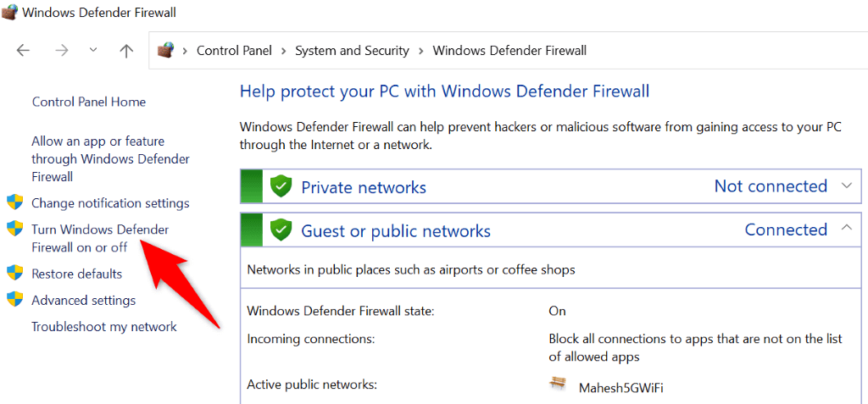Open Control Panel Home link

[x=89, y=102]
